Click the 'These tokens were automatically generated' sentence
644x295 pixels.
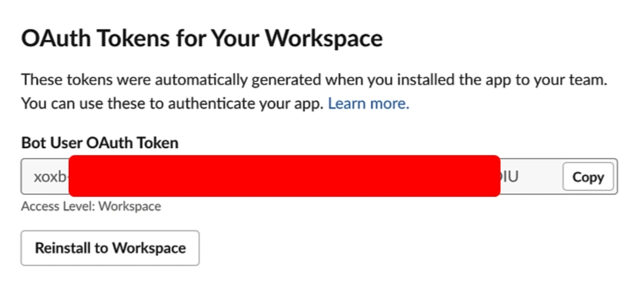[x=314, y=80]
